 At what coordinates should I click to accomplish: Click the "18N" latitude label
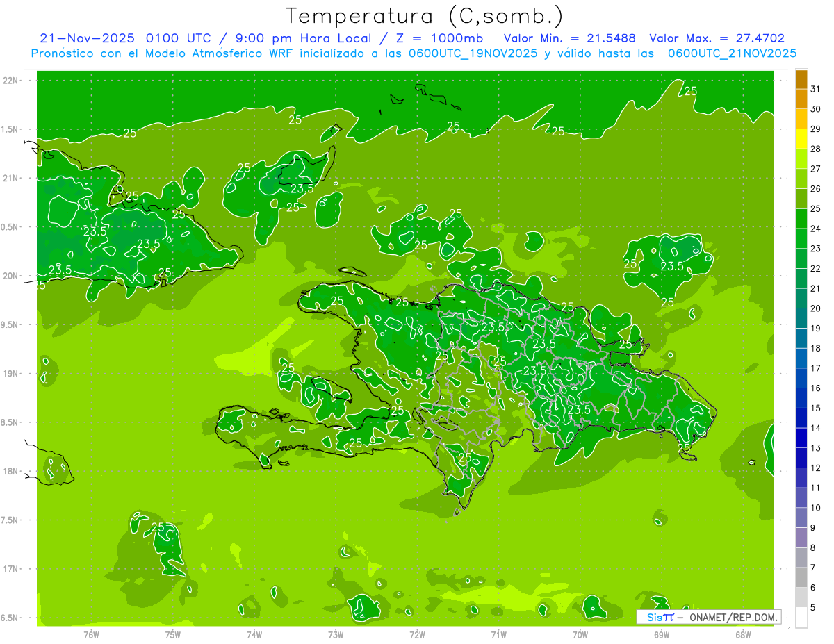10,471
